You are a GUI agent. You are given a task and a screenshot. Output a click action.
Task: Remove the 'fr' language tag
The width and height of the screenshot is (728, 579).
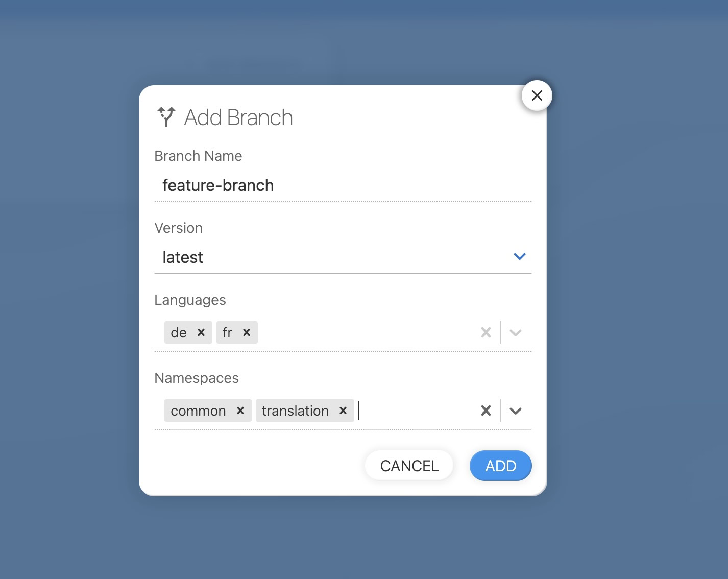coord(247,332)
